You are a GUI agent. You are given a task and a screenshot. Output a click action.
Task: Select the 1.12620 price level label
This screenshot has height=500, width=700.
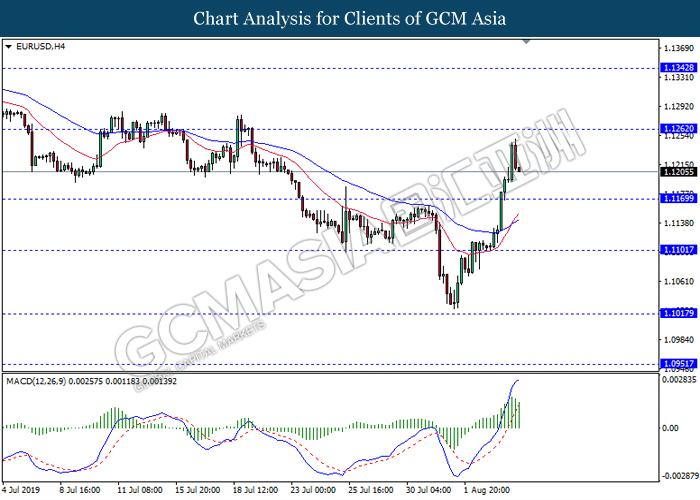coord(679,129)
